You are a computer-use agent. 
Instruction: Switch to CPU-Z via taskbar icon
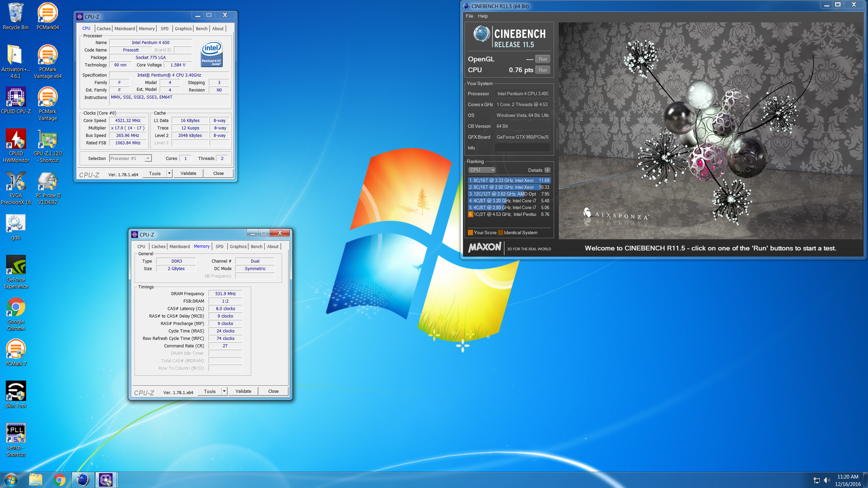106,480
